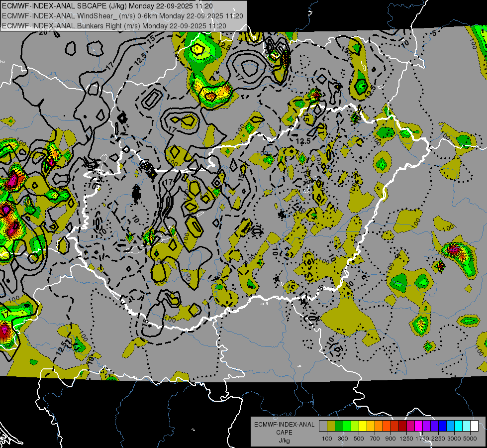Select the WindShear 0-6km title line
Viewport: 487px width, 448px height.
point(122,15)
